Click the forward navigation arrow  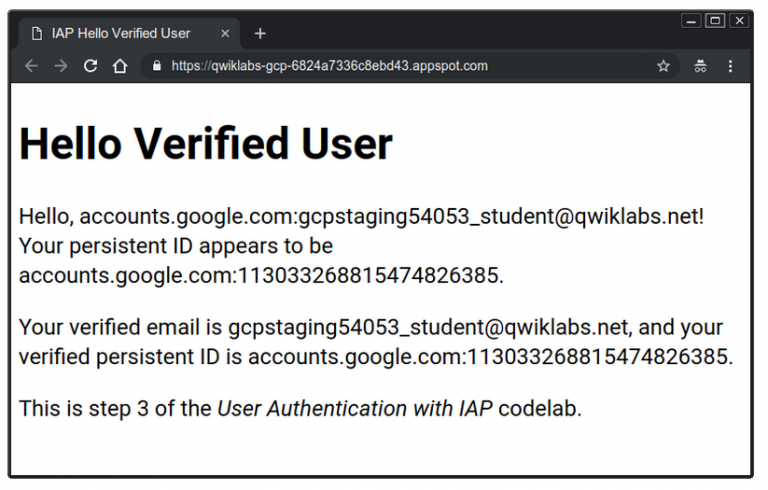[x=61, y=66]
